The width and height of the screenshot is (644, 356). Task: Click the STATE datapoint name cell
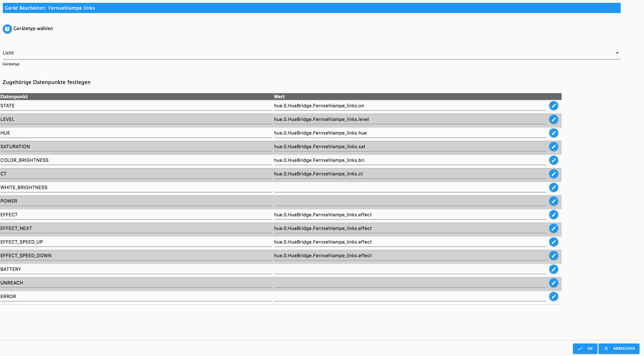[136, 106]
